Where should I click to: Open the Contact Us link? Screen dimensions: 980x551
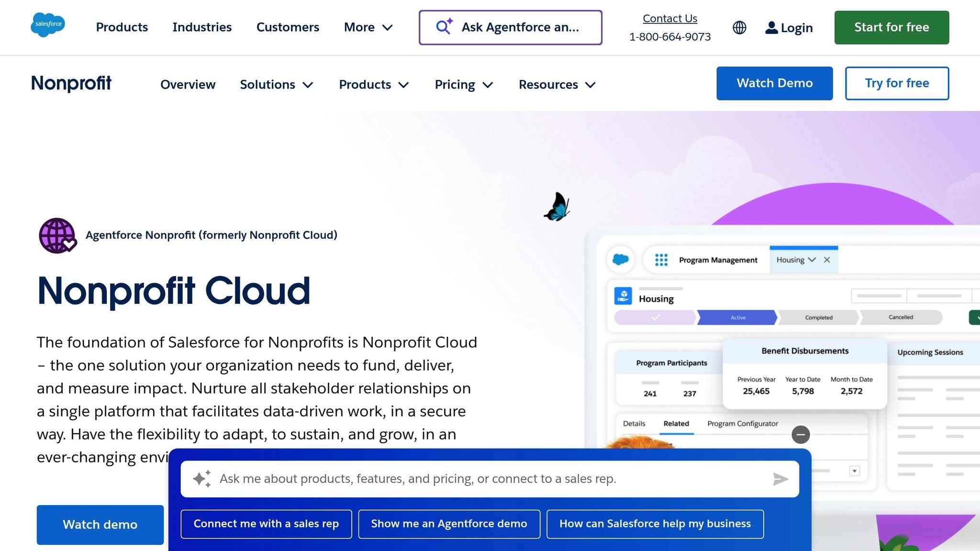point(669,18)
